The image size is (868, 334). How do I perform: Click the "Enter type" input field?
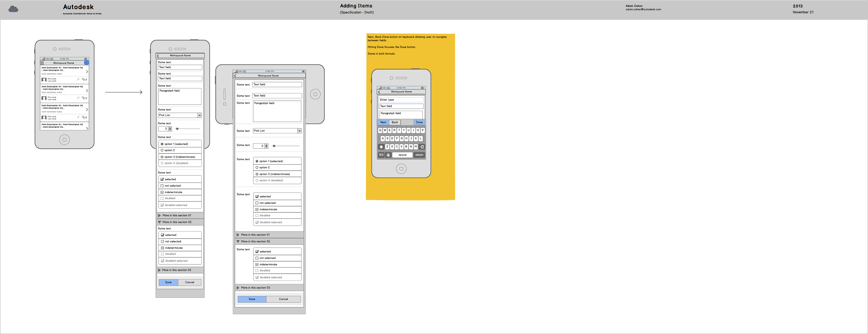pos(401,100)
